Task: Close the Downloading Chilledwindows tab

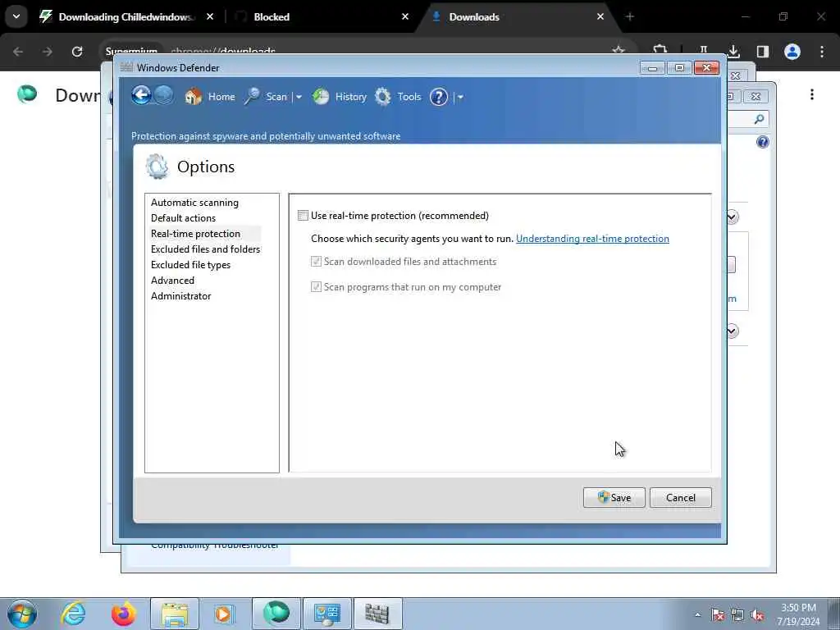Action: pyautogui.click(x=210, y=16)
